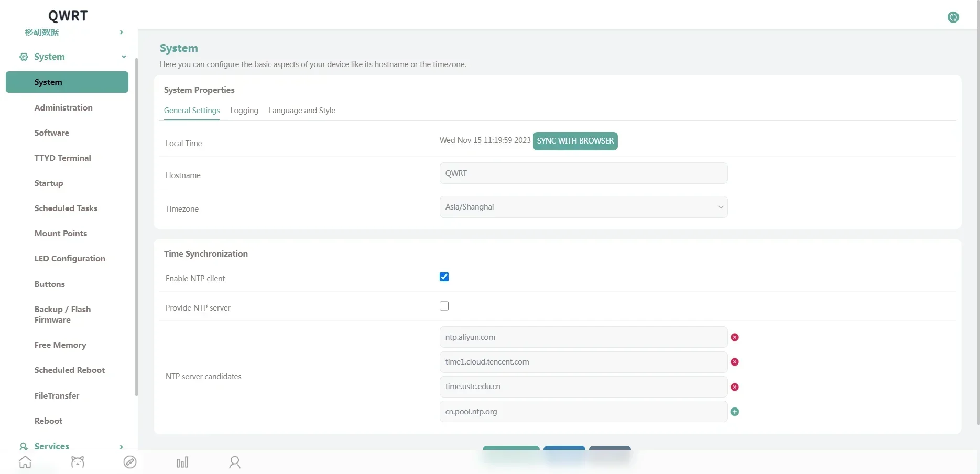The height and width of the screenshot is (474, 980).
Task: Click the QWRT logo title
Action: tap(68, 16)
